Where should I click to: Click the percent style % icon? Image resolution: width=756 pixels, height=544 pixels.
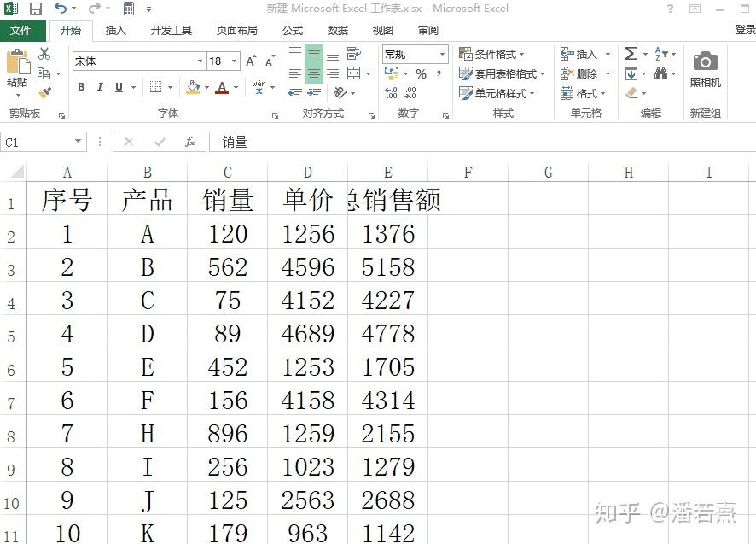pos(422,73)
